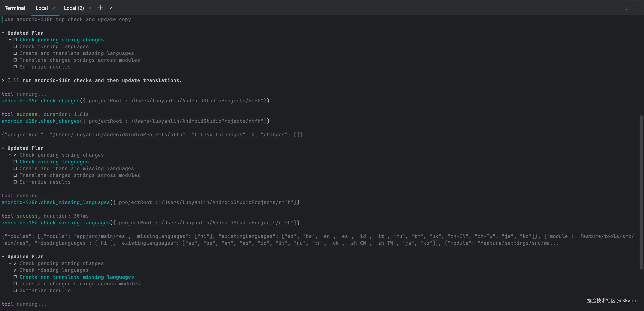Click checkbox beside highlighted 'Create and translate missing languages'
The height and width of the screenshot is (311, 644).
[x=15, y=277]
